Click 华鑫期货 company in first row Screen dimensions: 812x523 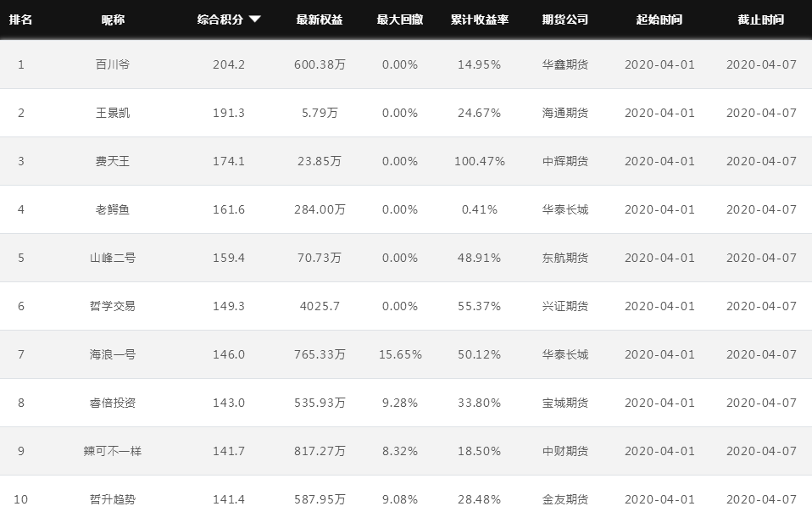point(565,64)
